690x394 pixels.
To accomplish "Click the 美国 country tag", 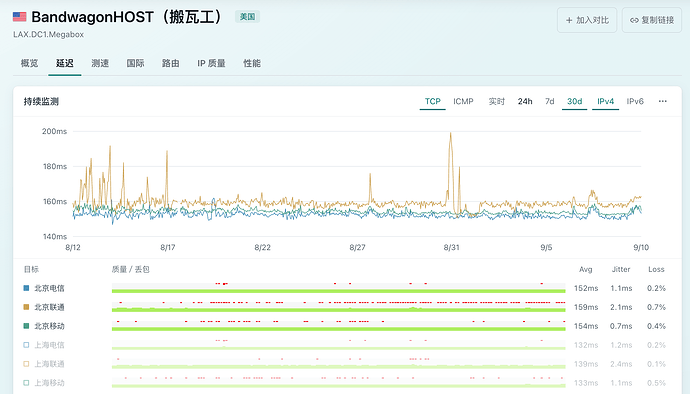I will point(247,17).
